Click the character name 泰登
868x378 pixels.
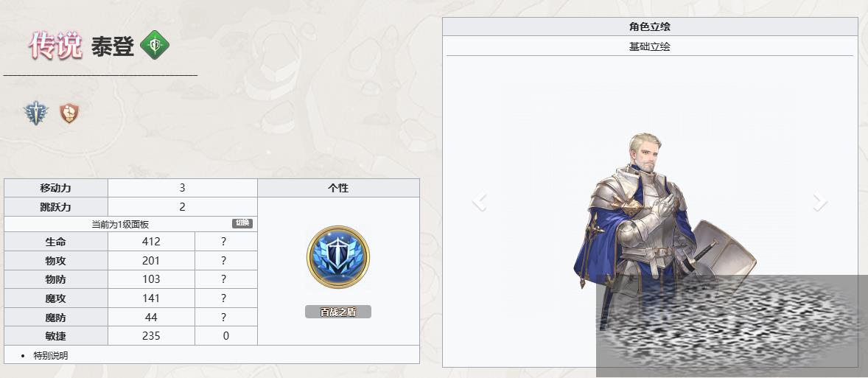click(113, 47)
